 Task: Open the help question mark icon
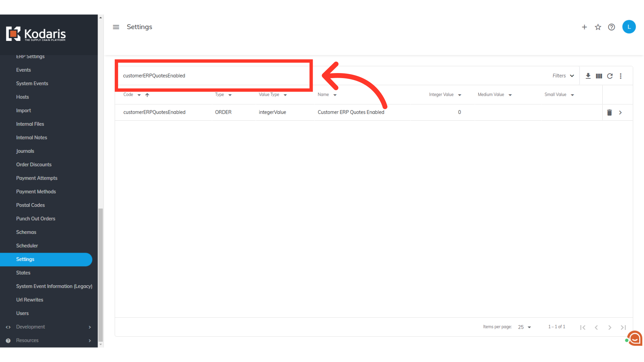click(x=611, y=27)
